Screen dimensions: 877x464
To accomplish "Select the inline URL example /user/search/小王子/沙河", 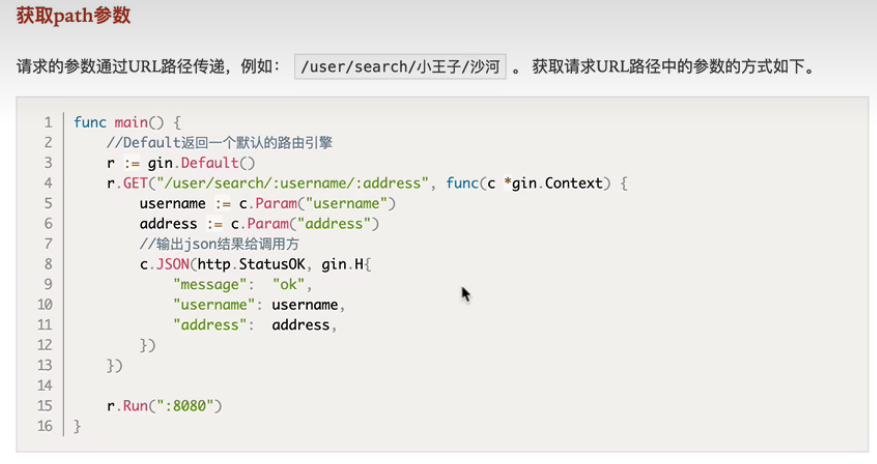I will [400, 67].
